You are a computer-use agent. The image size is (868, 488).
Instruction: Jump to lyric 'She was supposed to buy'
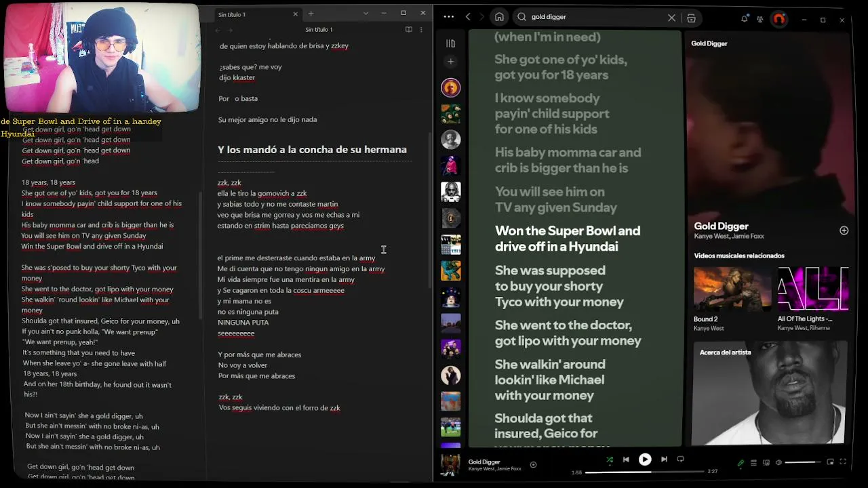pos(559,286)
